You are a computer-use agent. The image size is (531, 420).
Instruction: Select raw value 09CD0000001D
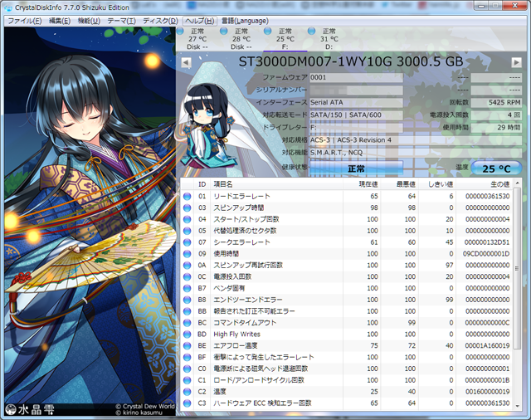point(486,254)
